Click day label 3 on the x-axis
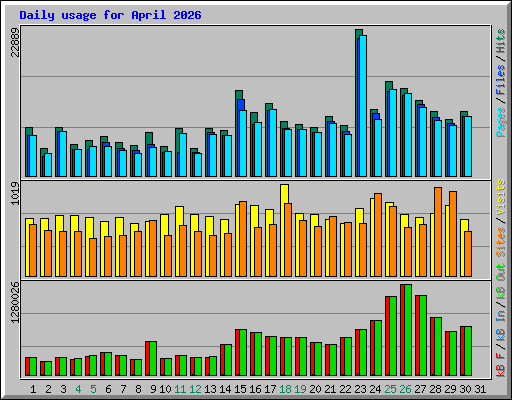This screenshot has width=512, height=400. pyautogui.click(x=63, y=389)
